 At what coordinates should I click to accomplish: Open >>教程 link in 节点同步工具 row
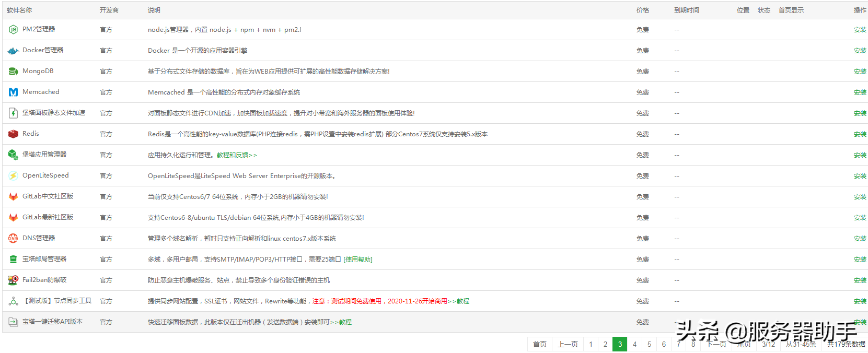click(x=458, y=301)
